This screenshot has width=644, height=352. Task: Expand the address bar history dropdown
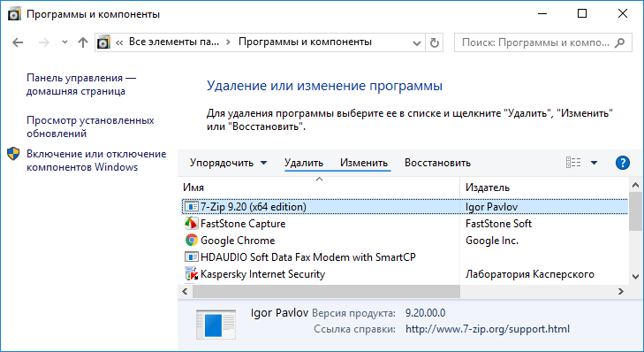pyautogui.click(x=416, y=42)
